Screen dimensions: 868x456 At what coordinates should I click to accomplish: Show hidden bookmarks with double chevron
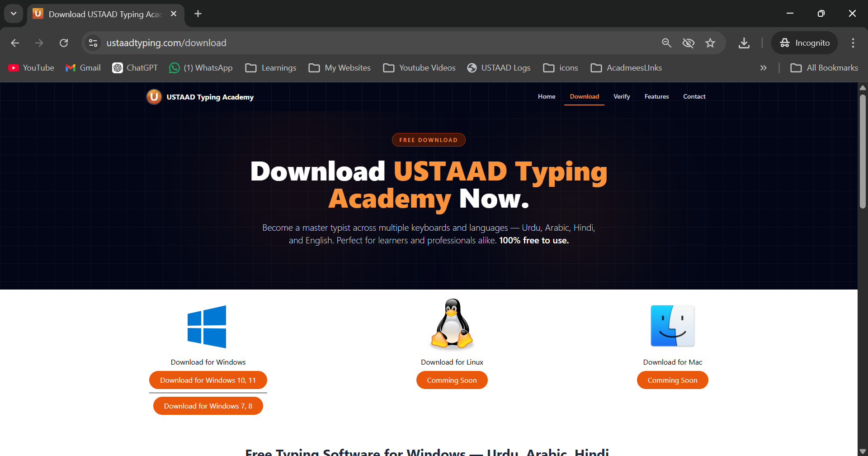coord(763,68)
